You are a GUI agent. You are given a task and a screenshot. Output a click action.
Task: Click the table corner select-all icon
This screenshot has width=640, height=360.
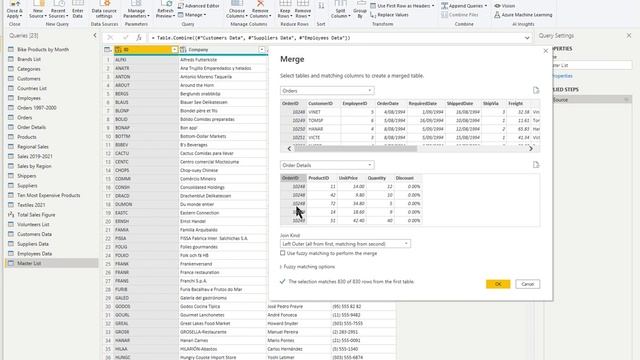108,50
